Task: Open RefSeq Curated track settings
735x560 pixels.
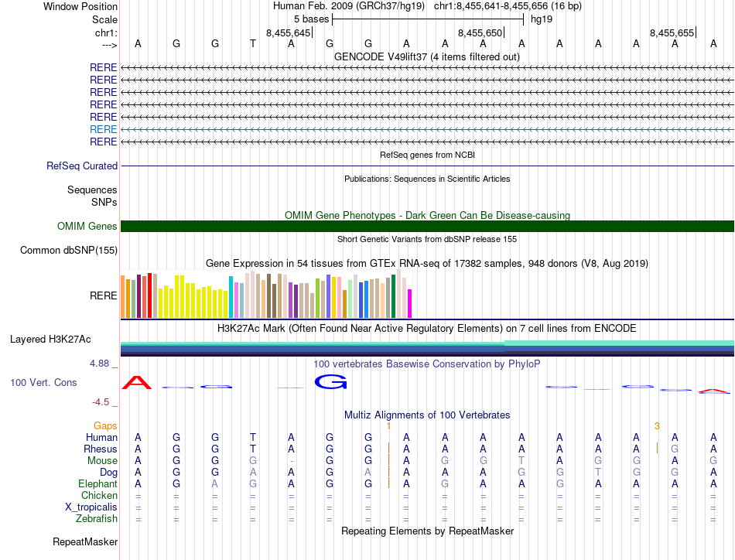Action: click(x=82, y=166)
